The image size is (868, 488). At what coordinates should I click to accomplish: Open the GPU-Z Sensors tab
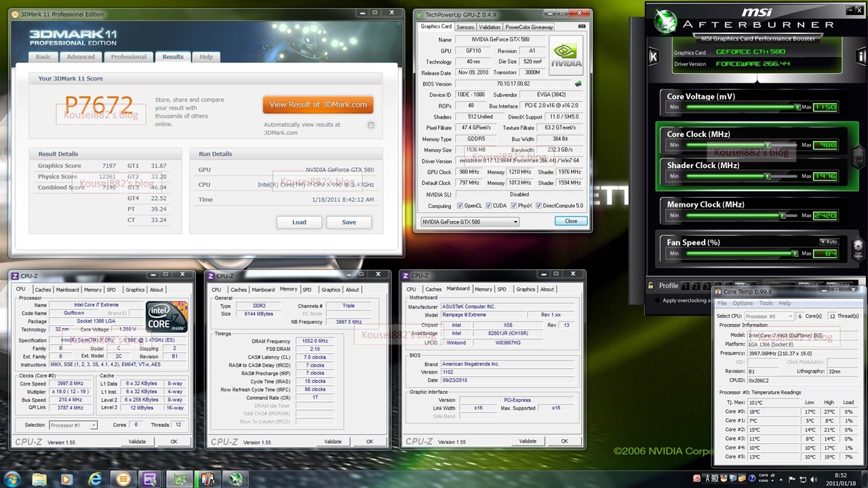(x=465, y=27)
